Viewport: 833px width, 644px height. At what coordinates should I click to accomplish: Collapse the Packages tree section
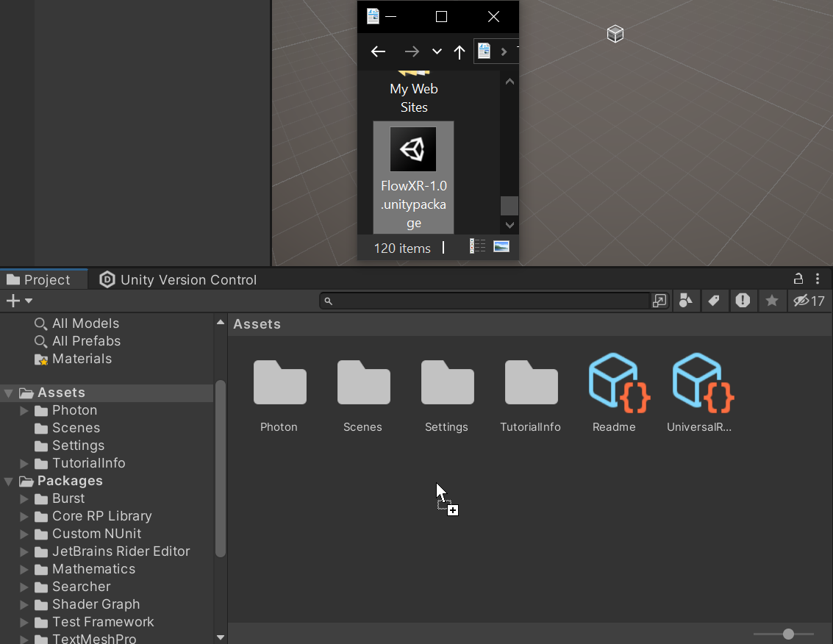[x=9, y=482]
